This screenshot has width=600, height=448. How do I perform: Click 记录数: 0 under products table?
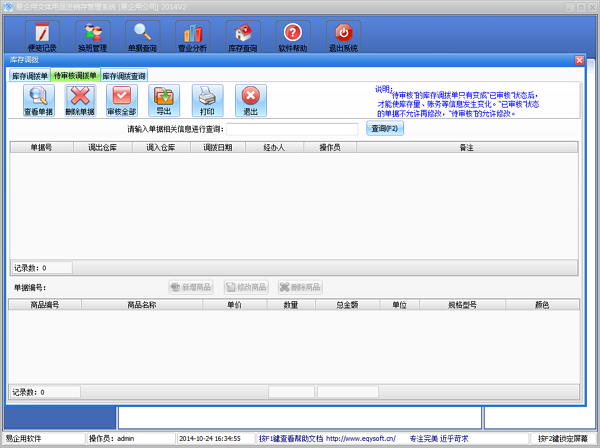(28, 392)
